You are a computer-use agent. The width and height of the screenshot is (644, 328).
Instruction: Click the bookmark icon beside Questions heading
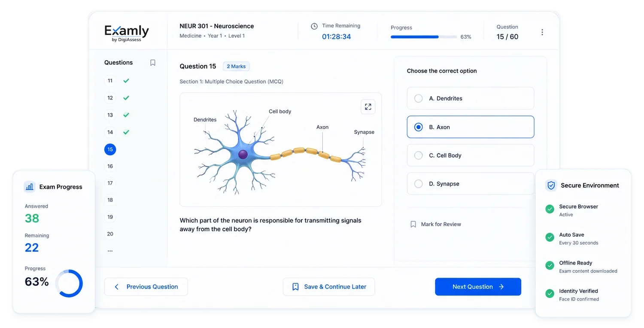152,63
